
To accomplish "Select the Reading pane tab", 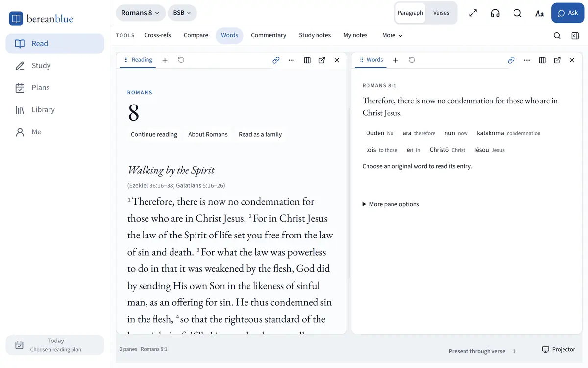I will (x=138, y=60).
